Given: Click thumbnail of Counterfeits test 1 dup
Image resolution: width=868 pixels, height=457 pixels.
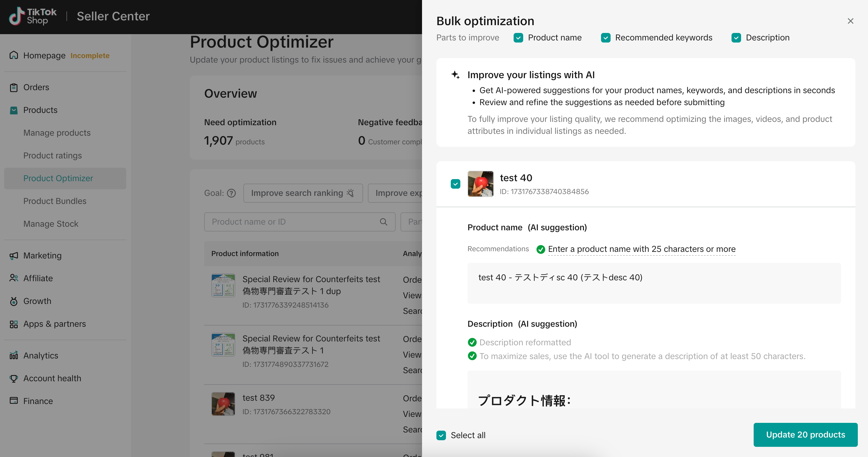Looking at the screenshot, I should coord(223,285).
